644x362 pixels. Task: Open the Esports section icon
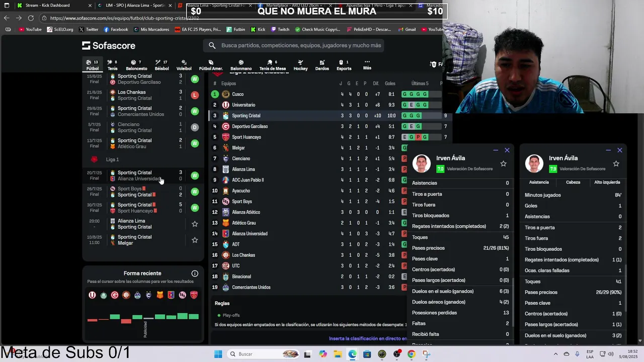click(x=344, y=65)
